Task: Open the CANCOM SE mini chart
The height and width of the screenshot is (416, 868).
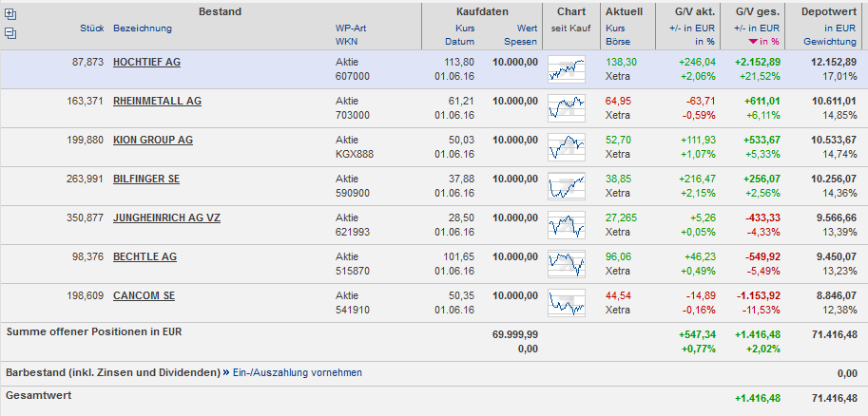Action: point(567,303)
